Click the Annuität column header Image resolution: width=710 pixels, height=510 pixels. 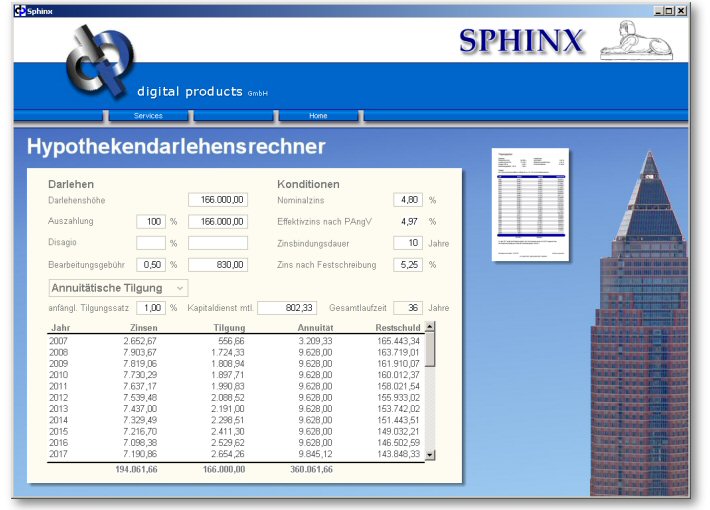click(315, 327)
